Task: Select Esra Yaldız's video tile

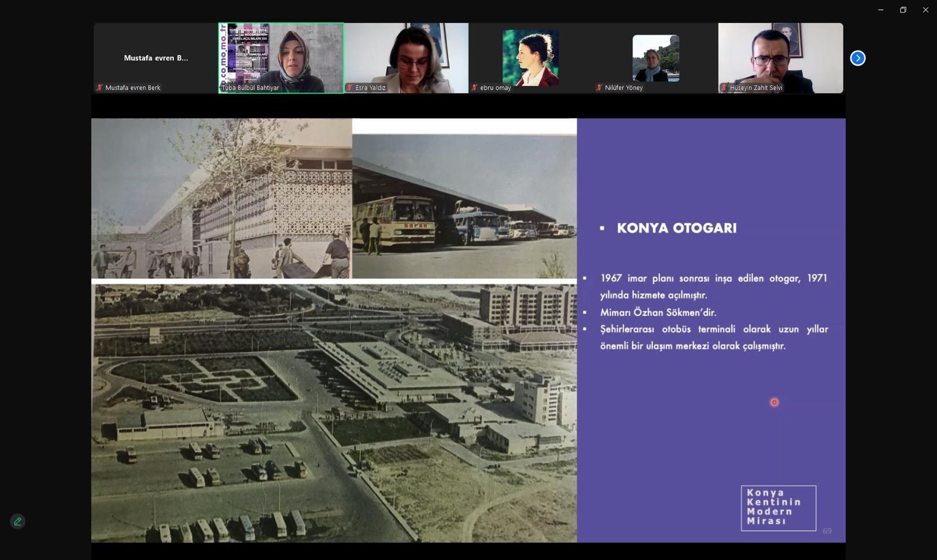Action: pos(406,57)
